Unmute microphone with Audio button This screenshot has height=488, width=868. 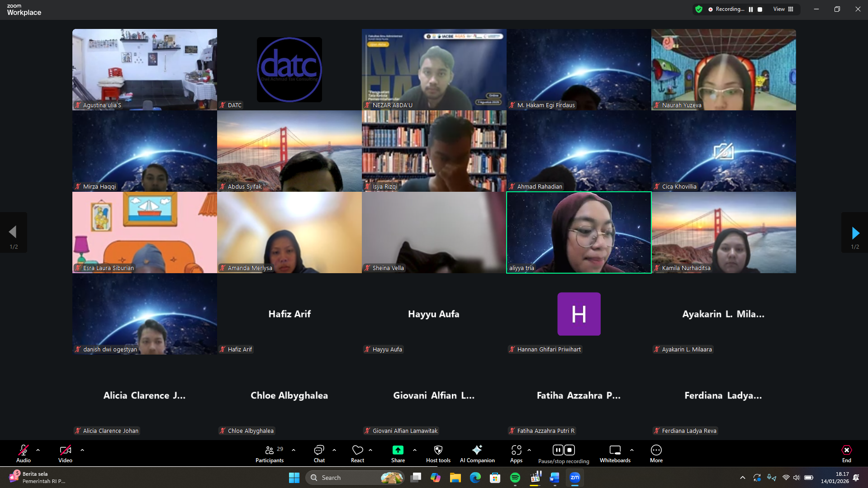[x=24, y=454]
